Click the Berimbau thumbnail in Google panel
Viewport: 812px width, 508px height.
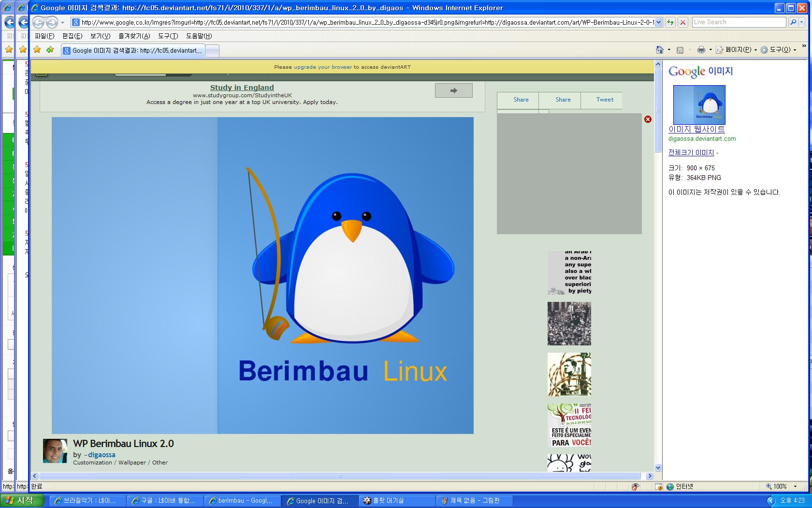[699, 105]
